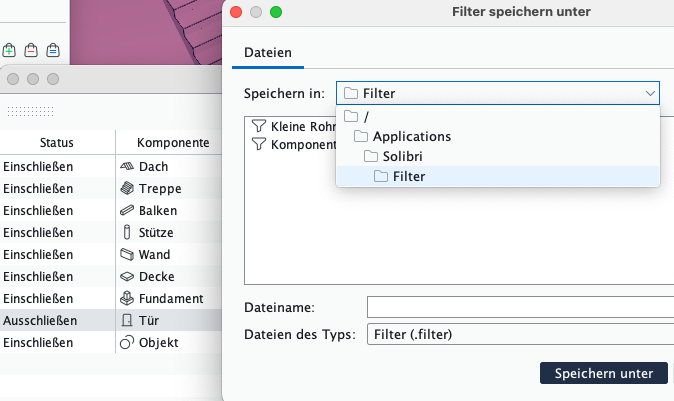Click Einschließen status in Objekt row

[38, 343]
